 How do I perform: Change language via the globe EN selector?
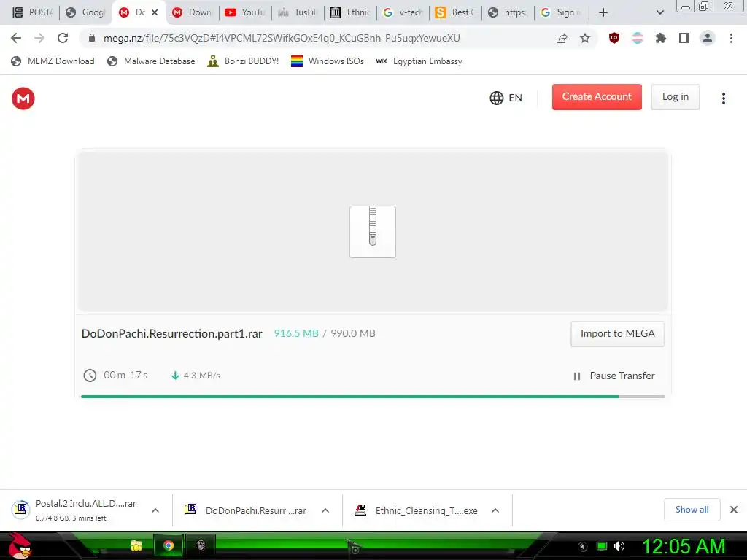[x=506, y=98]
